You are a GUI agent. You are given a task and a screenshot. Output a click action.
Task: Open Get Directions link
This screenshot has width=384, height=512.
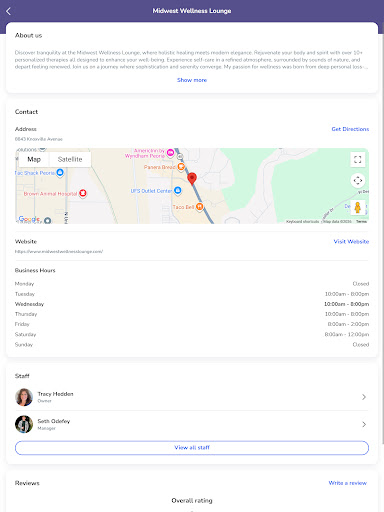350,129
